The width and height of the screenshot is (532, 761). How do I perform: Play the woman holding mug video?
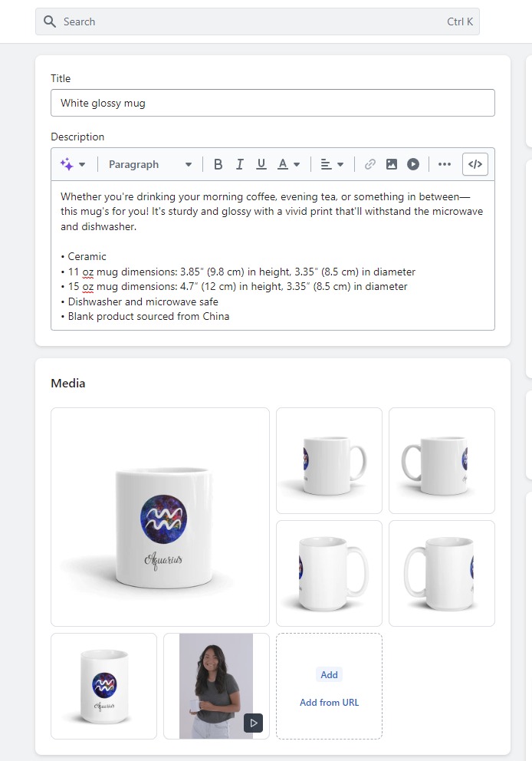(x=253, y=723)
